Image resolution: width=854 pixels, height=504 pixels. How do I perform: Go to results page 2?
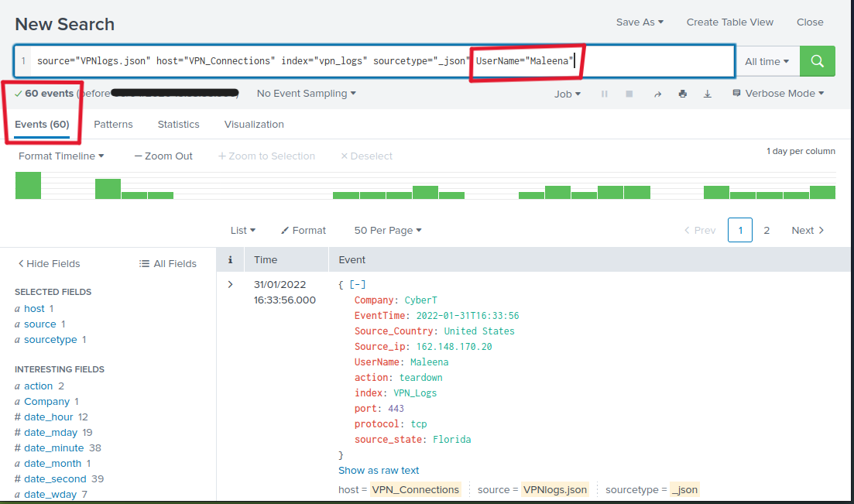767,230
